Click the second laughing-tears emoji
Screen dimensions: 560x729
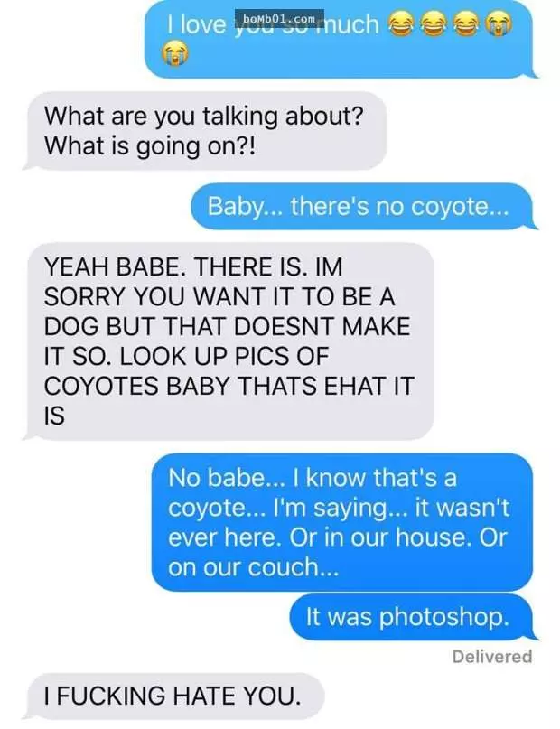pyautogui.click(x=433, y=23)
